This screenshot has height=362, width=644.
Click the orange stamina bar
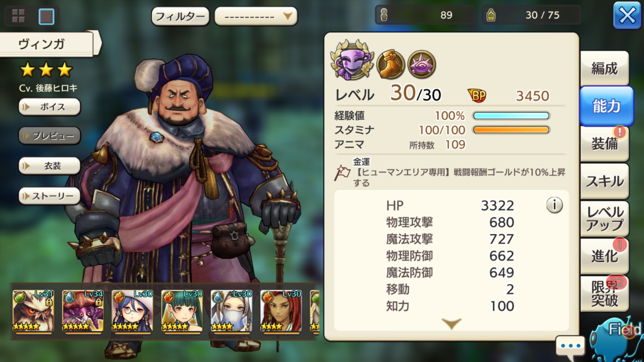pos(511,130)
